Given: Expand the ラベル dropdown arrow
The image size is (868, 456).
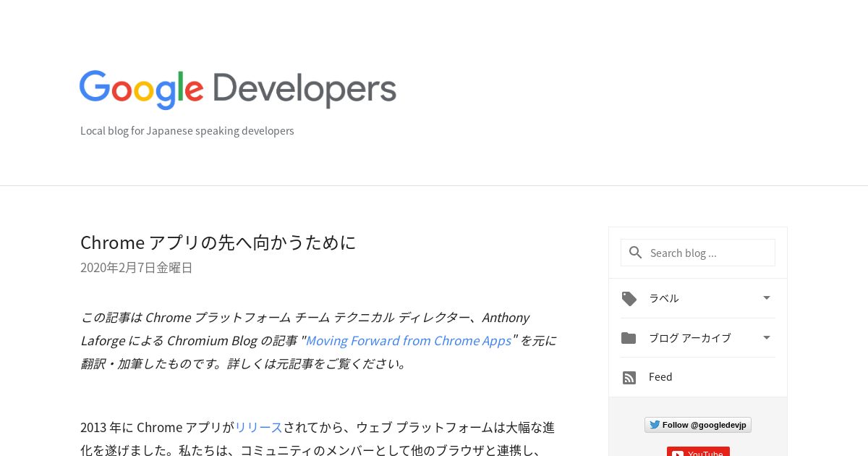Looking at the screenshot, I should 767,297.
